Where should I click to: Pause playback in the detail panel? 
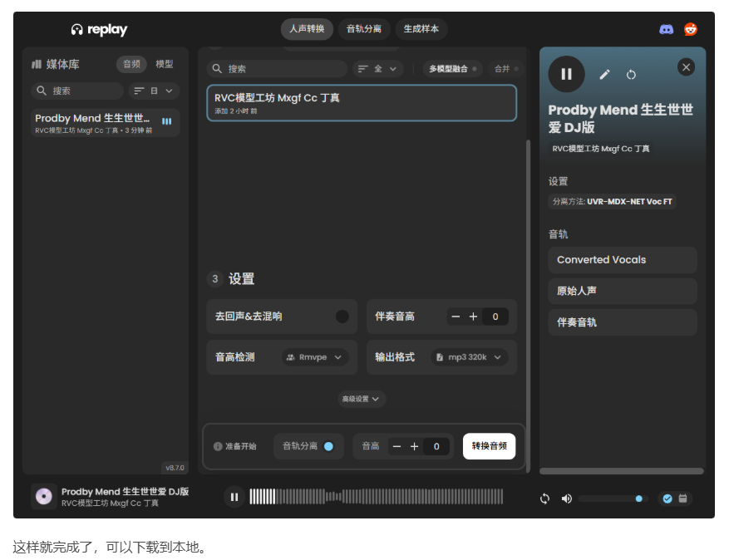pos(566,74)
